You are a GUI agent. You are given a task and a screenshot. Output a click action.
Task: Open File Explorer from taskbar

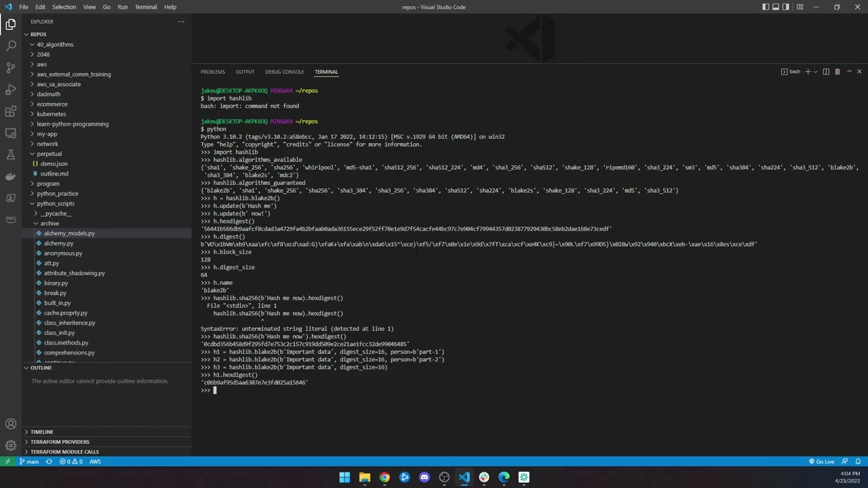tap(365, 477)
